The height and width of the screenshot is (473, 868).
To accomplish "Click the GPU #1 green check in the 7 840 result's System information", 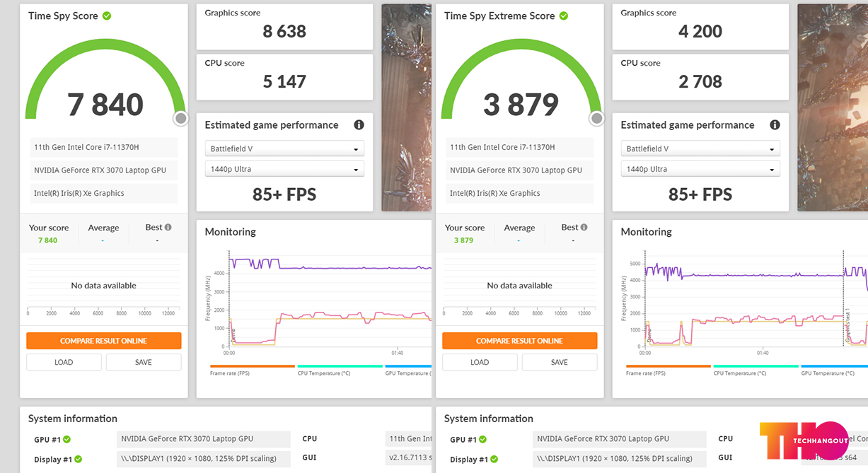I will click(66, 440).
